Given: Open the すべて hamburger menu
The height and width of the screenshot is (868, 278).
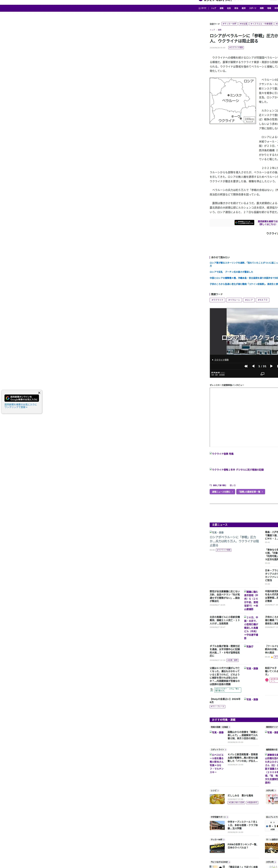Looking at the screenshot, I should 202,8.
